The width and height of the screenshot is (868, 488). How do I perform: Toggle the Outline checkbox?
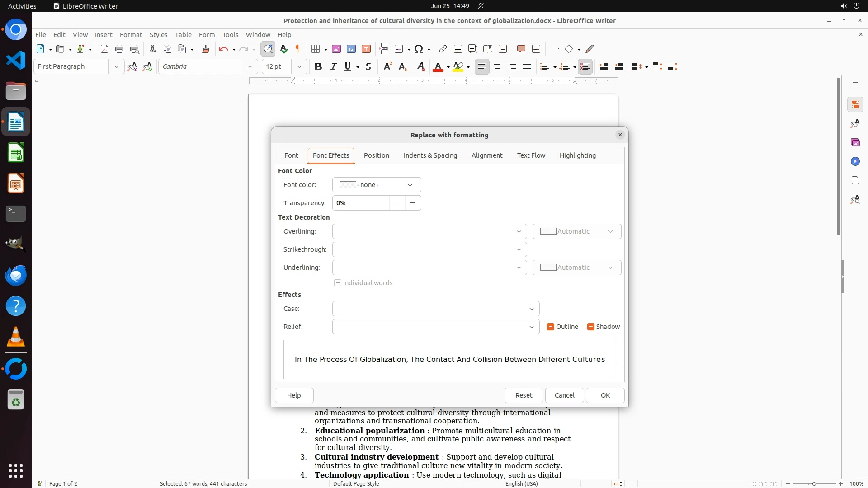(551, 327)
